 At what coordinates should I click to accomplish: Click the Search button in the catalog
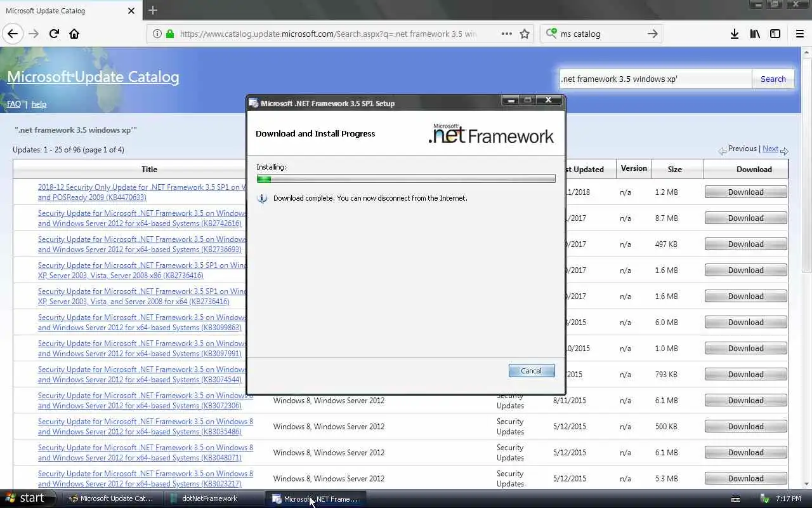click(773, 79)
